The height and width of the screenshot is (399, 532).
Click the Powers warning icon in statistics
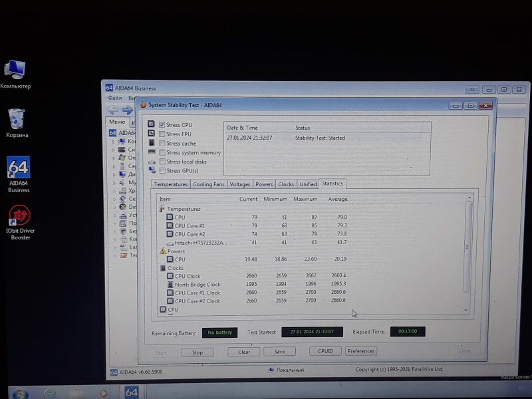163,251
